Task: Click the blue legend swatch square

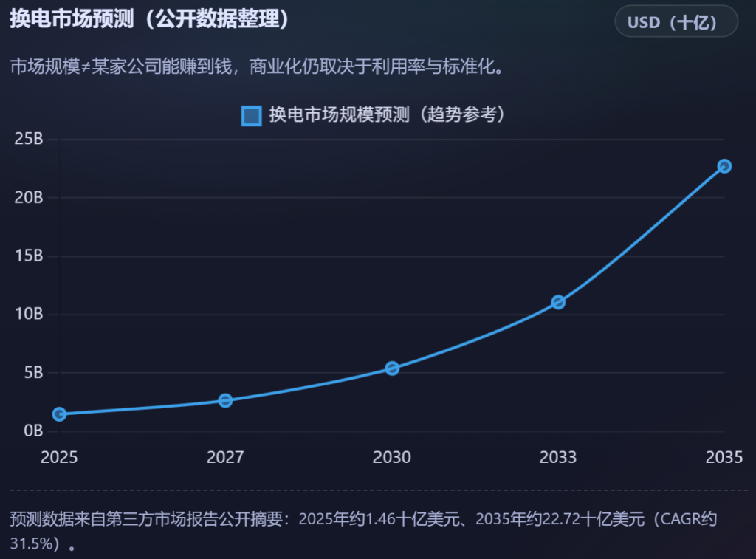Action: [251, 116]
